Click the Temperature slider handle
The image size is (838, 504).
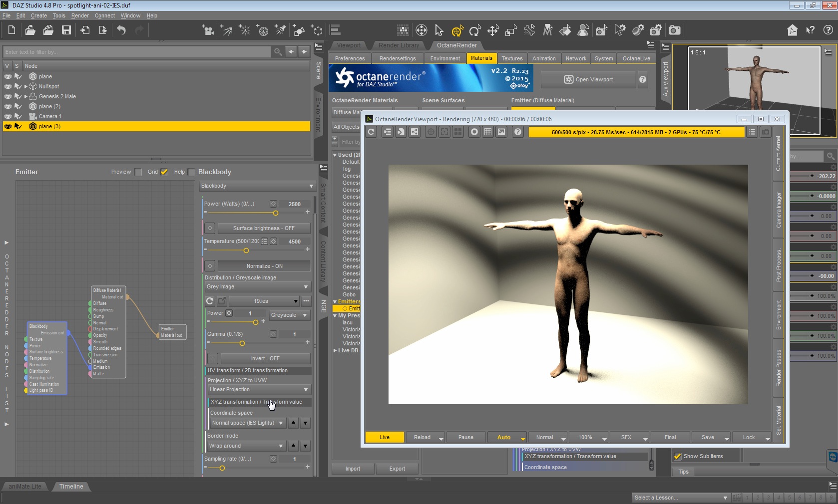[x=246, y=251]
